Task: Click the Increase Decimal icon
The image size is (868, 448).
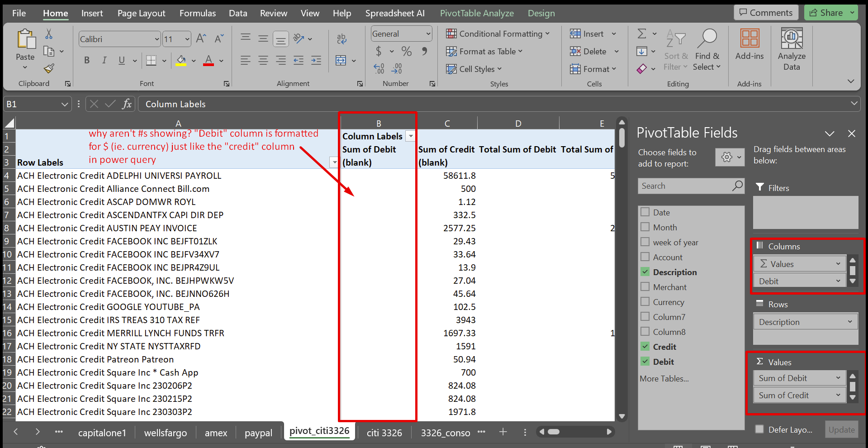Action: (379, 68)
